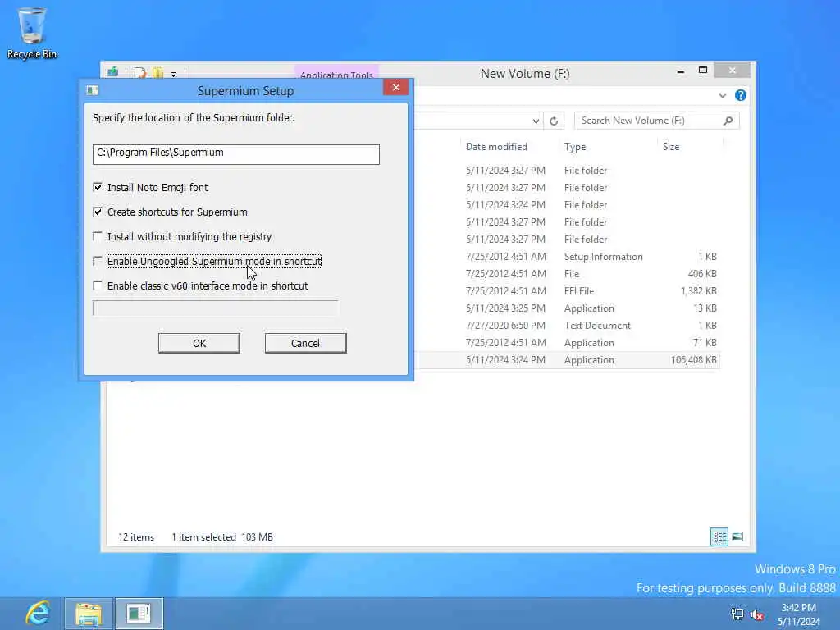Viewport: 840px width, 630px height.
Task: Select the 71 KB Application row
Action: [x=568, y=342]
